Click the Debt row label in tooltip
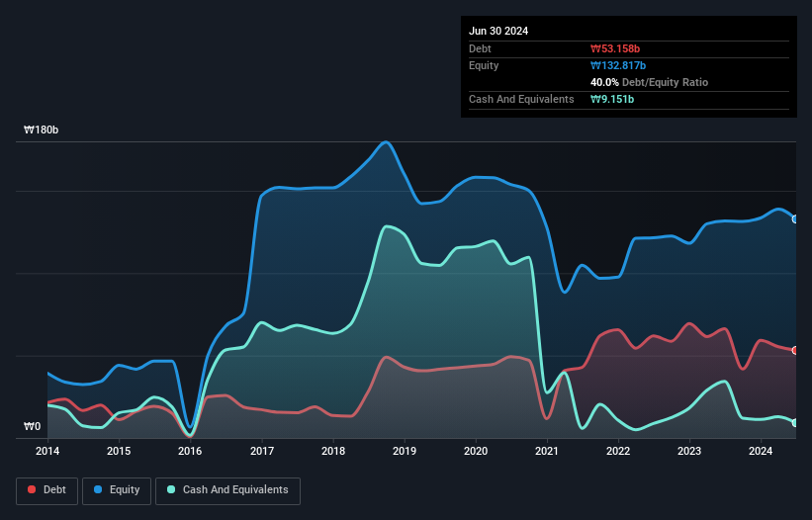The width and height of the screenshot is (812, 520). click(x=480, y=48)
